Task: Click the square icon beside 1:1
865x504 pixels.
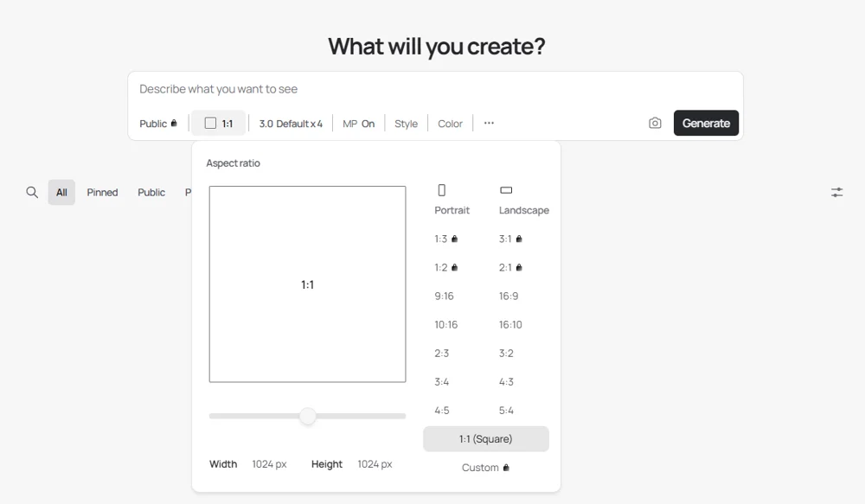Action: click(x=210, y=124)
